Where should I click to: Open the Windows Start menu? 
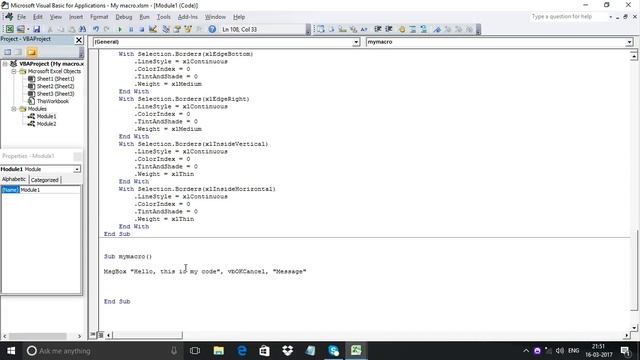tap(11, 351)
